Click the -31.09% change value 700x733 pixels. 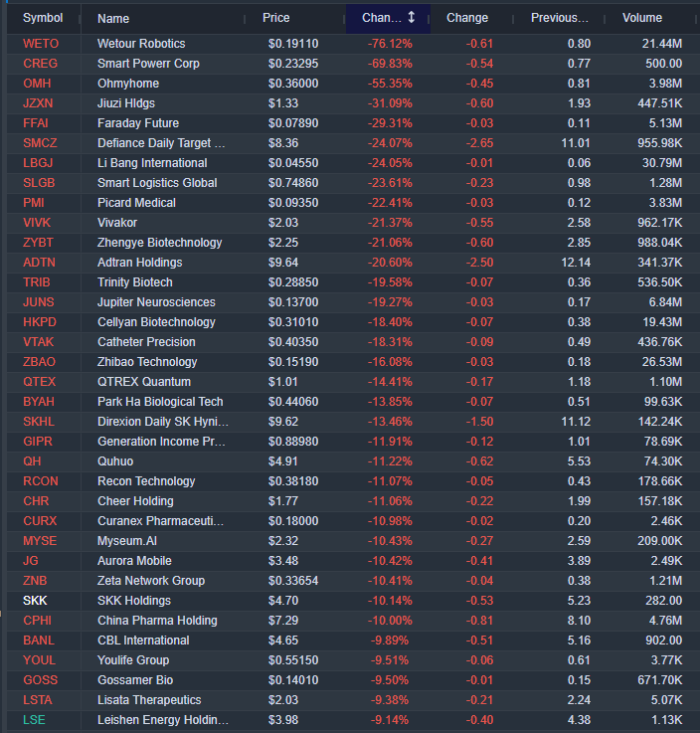point(390,103)
